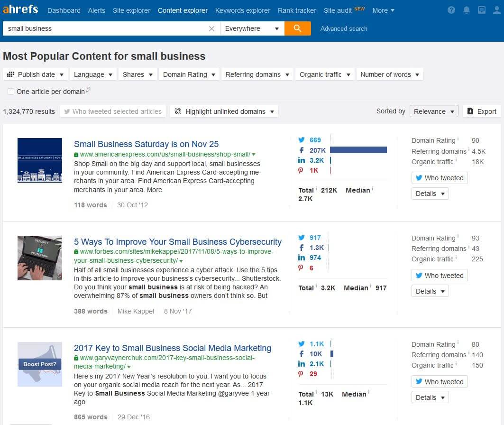Expand the Publish date filter
The width and height of the screenshot is (504, 425).
point(36,74)
